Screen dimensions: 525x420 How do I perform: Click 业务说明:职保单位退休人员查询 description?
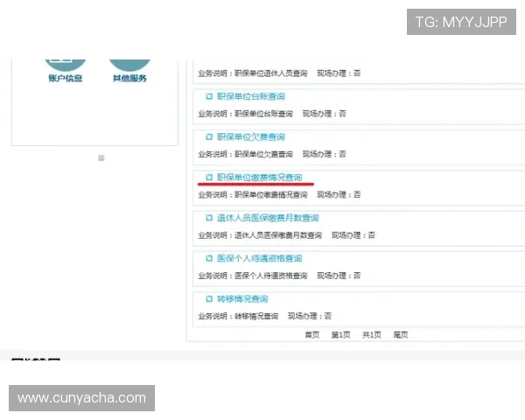tap(253, 73)
